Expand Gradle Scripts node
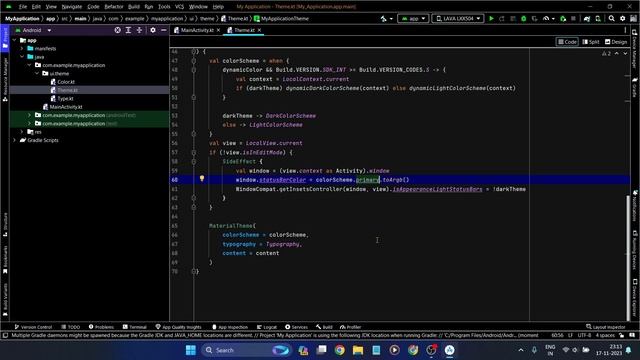The width and height of the screenshot is (640, 360). 15,140
